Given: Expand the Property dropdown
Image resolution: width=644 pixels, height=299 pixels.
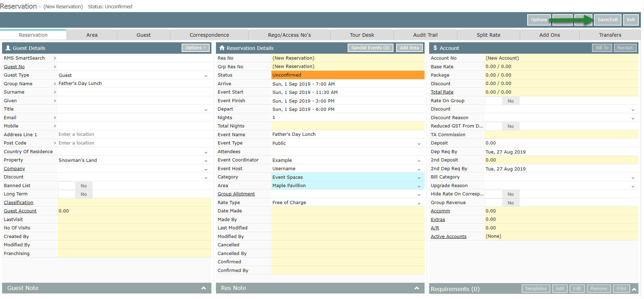Looking at the screenshot, I should [x=206, y=161].
